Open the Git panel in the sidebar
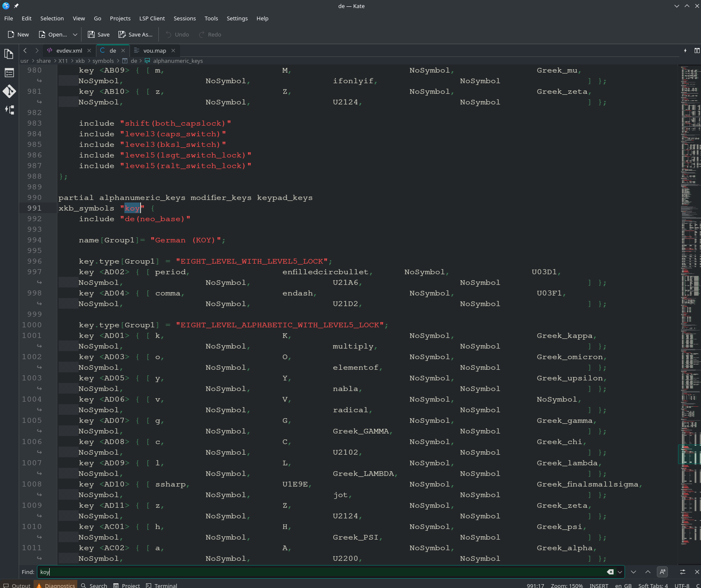 9,91
